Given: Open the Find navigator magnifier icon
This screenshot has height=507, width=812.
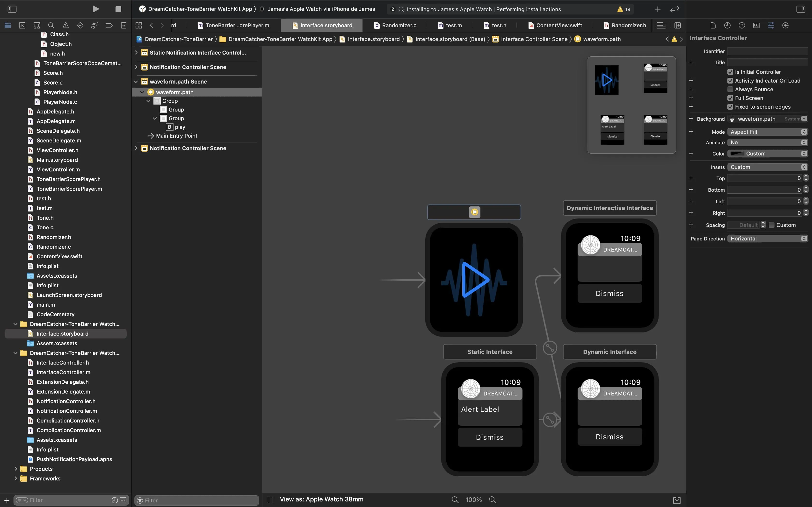Looking at the screenshot, I should 51,25.
